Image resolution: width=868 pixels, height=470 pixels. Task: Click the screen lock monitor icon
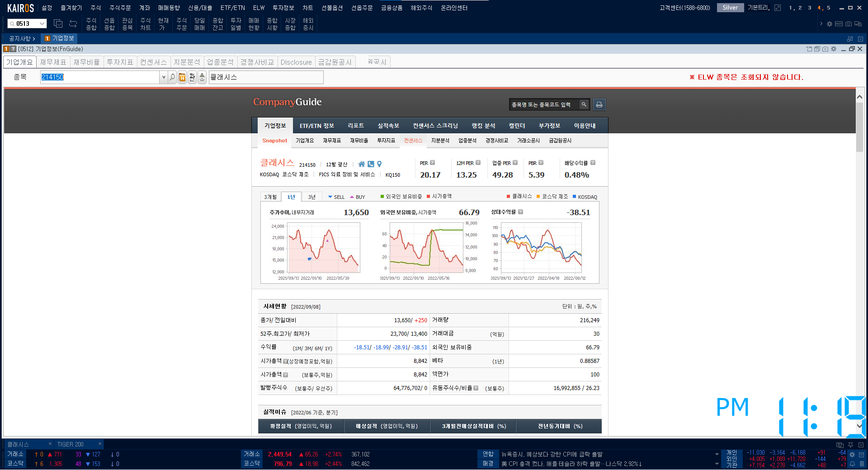pyautogui.click(x=858, y=24)
